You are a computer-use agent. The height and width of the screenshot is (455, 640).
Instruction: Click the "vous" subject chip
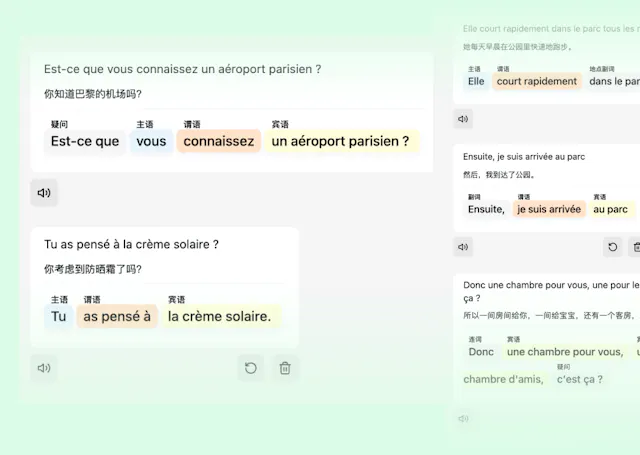(151, 141)
